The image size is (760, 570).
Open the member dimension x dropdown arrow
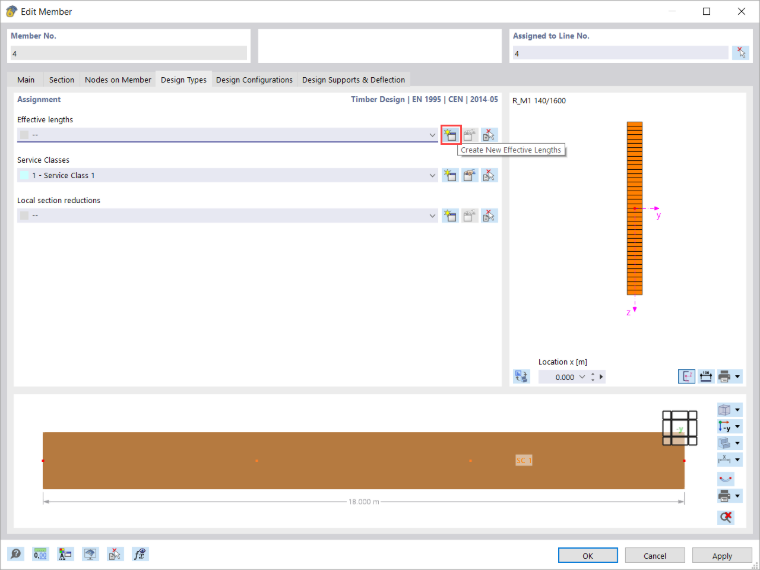coord(738,459)
